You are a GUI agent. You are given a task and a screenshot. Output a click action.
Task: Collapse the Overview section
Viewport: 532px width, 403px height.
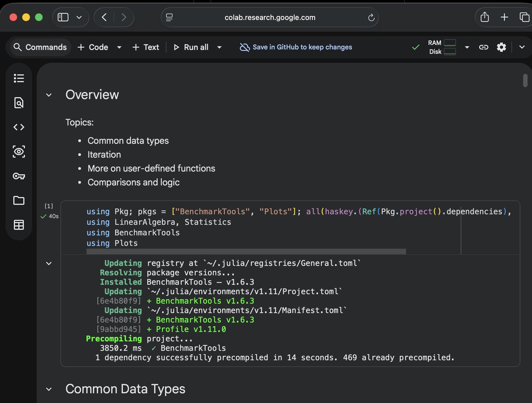(x=49, y=95)
